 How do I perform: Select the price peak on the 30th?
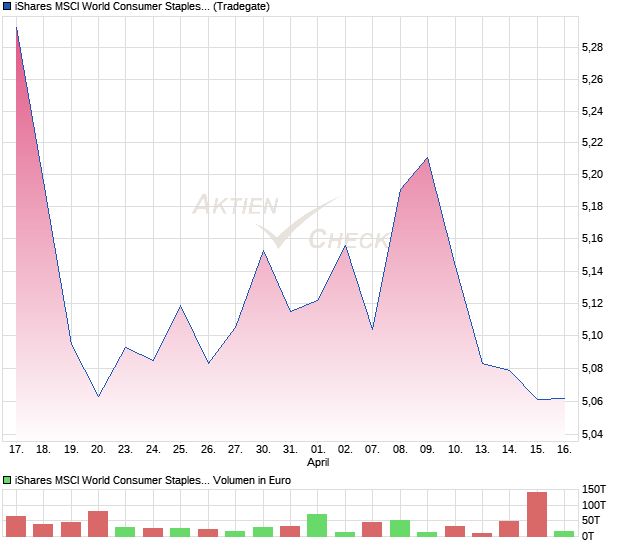(x=263, y=251)
